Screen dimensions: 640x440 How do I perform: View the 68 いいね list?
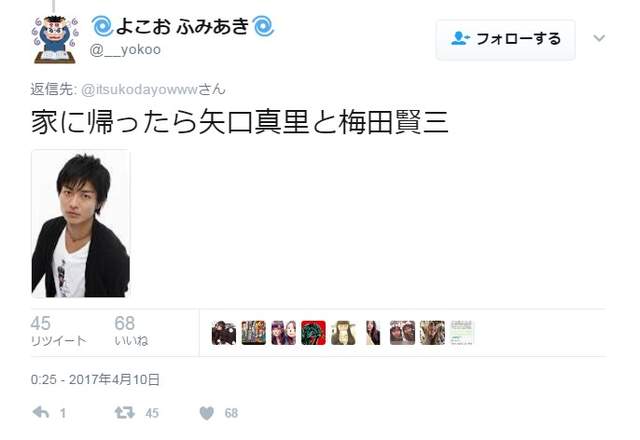(131, 331)
